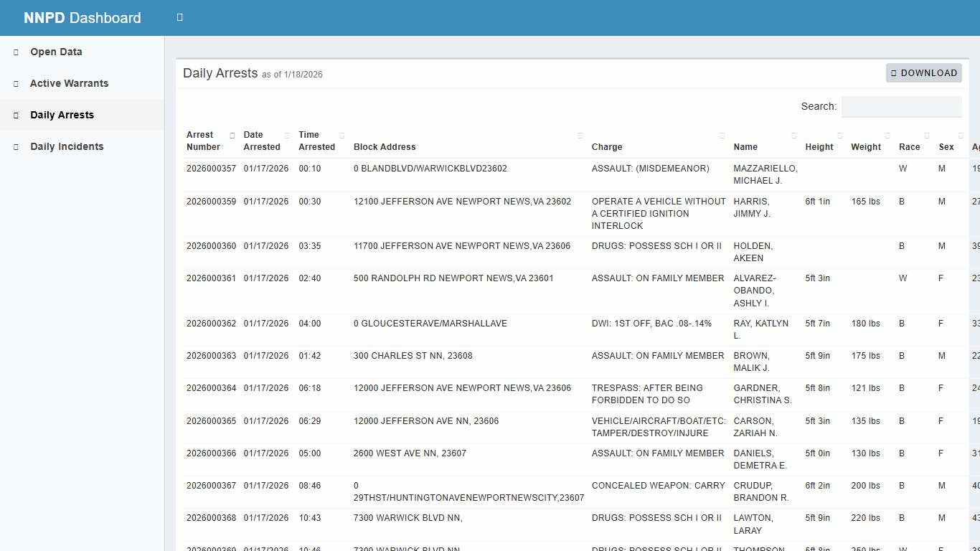Click the sort icon beside Block Address

click(580, 135)
